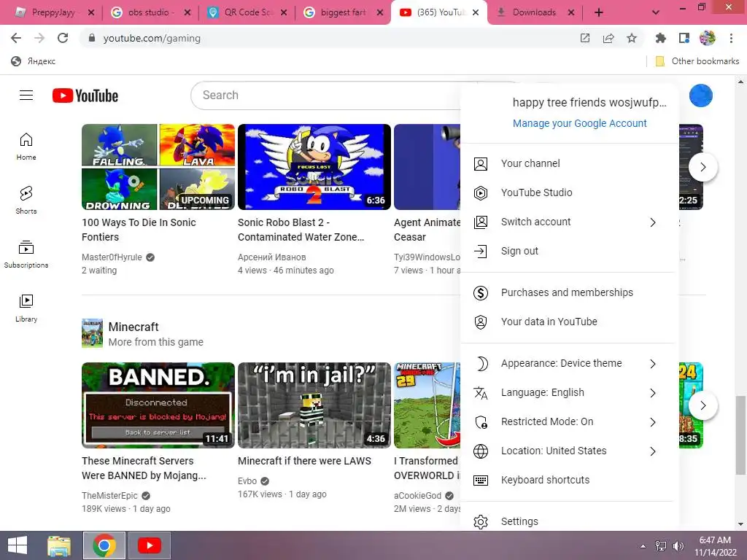
Task: Open 100 Ways To Die In Sonic thumbnail
Action: point(158,167)
